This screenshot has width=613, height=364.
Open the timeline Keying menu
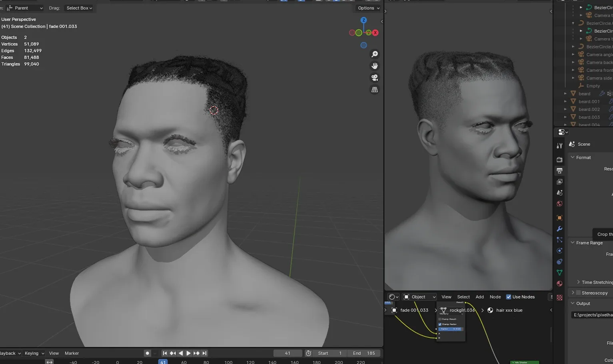point(34,353)
